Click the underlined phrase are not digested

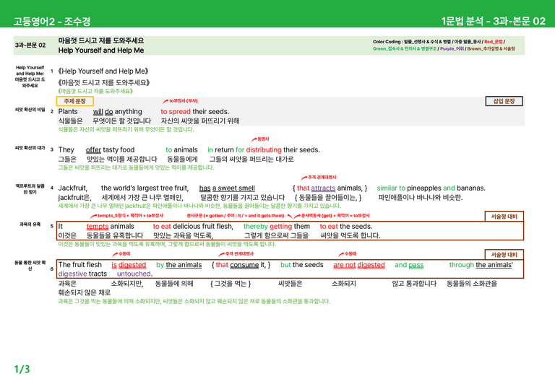click(x=359, y=265)
